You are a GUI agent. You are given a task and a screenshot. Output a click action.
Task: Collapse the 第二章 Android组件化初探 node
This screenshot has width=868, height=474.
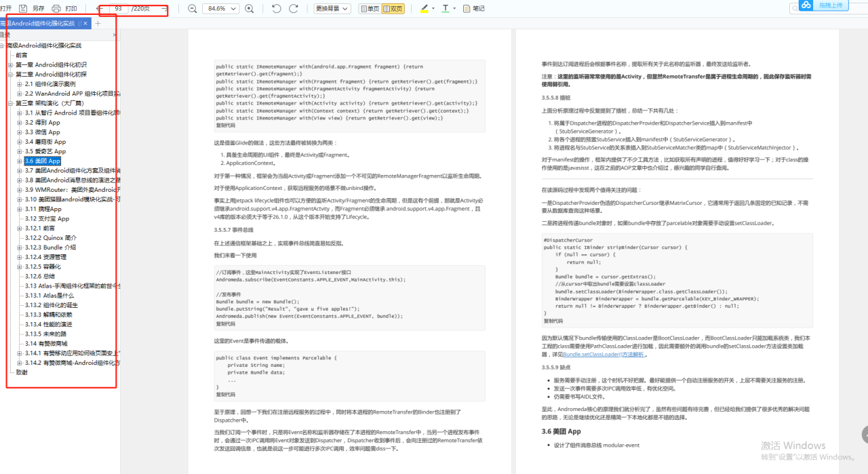click(x=11, y=74)
